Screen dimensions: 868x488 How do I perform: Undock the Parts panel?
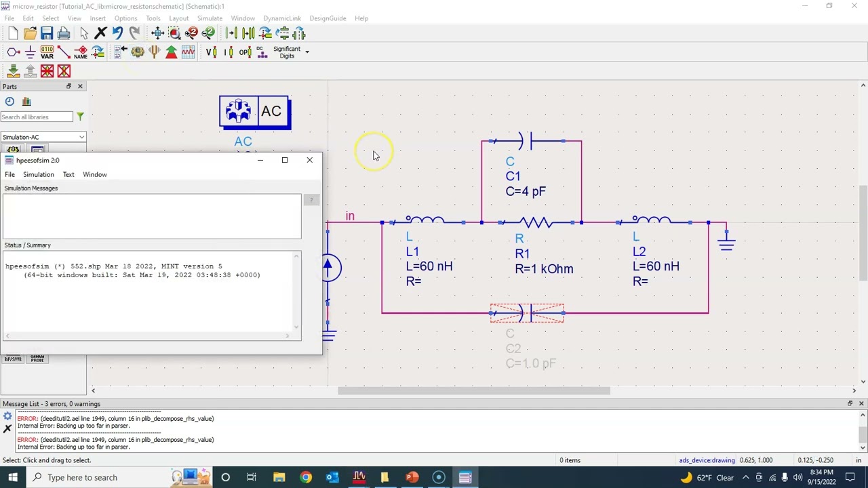point(68,87)
